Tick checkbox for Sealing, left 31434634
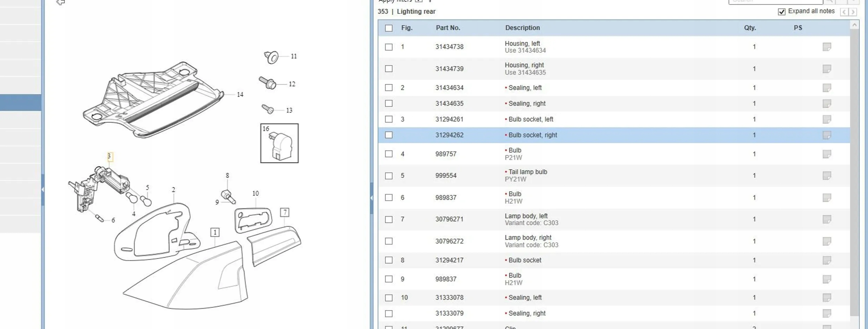This screenshot has width=868, height=329. tap(389, 88)
